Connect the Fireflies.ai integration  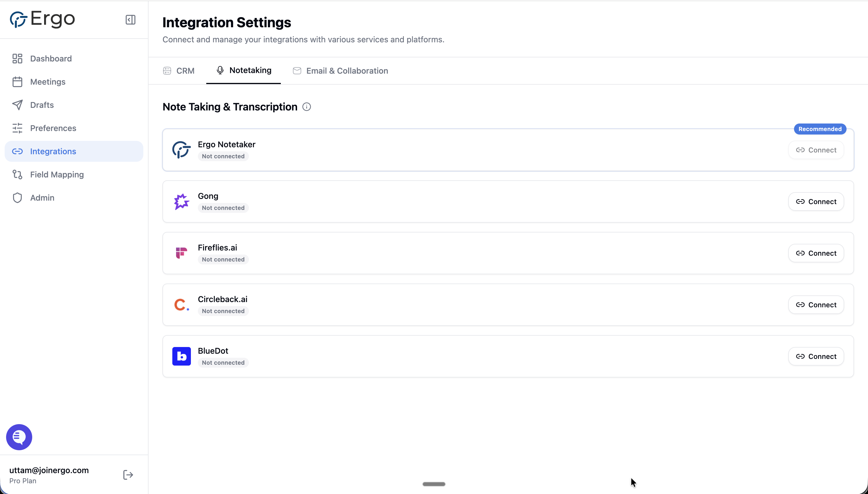(816, 253)
